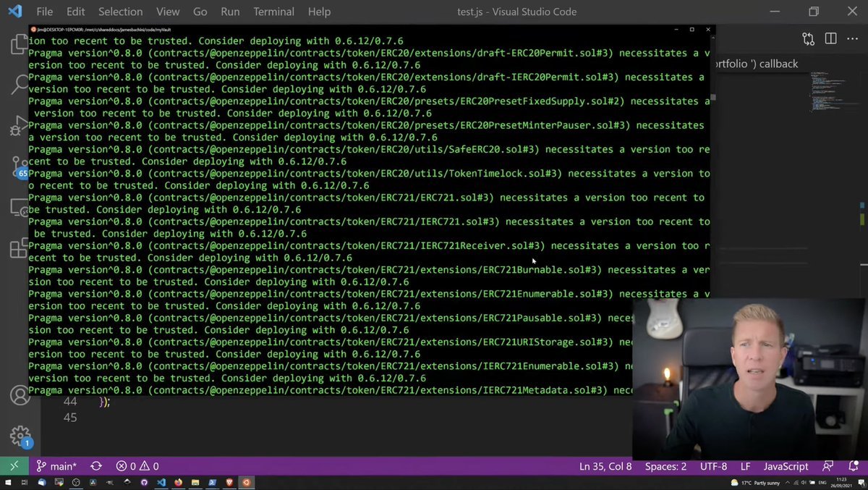This screenshot has height=490, width=868.
Task: Click the webcam video overlay
Action: 750,378
